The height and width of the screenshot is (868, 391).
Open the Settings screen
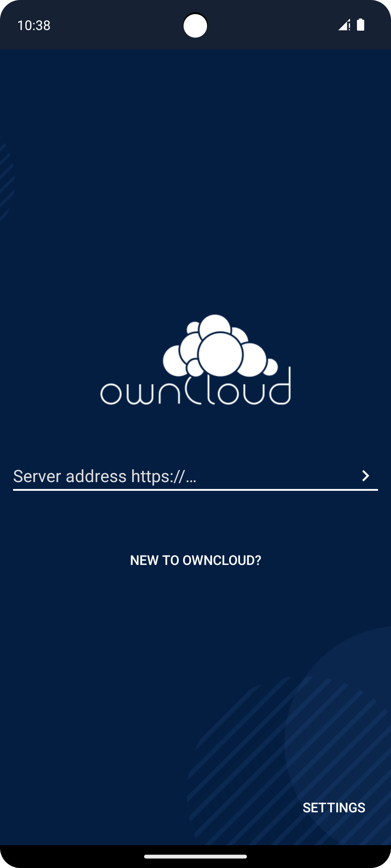(334, 808)
